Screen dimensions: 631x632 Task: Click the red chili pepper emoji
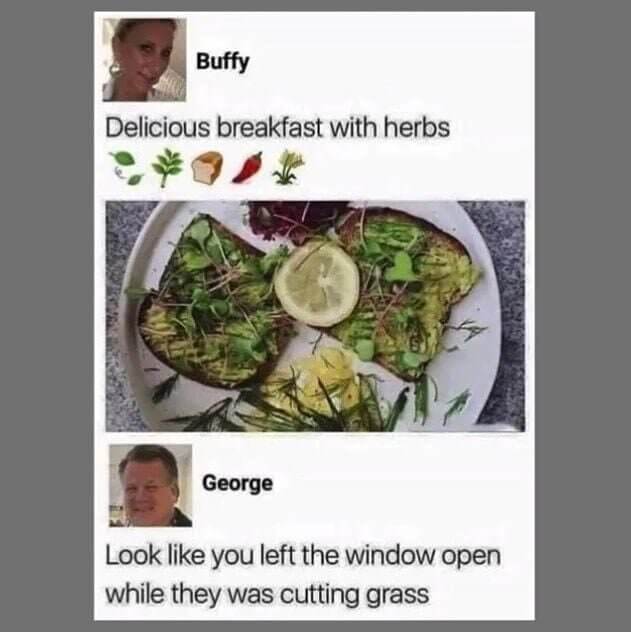pyautogui.click(x=247, y=167)
